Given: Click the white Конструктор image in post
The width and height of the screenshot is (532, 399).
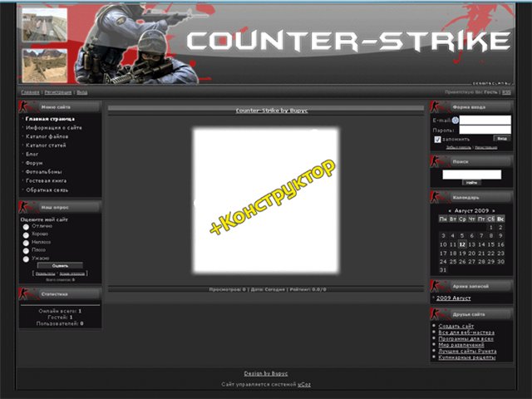Looking at the screenshot, I should point(266,200).
